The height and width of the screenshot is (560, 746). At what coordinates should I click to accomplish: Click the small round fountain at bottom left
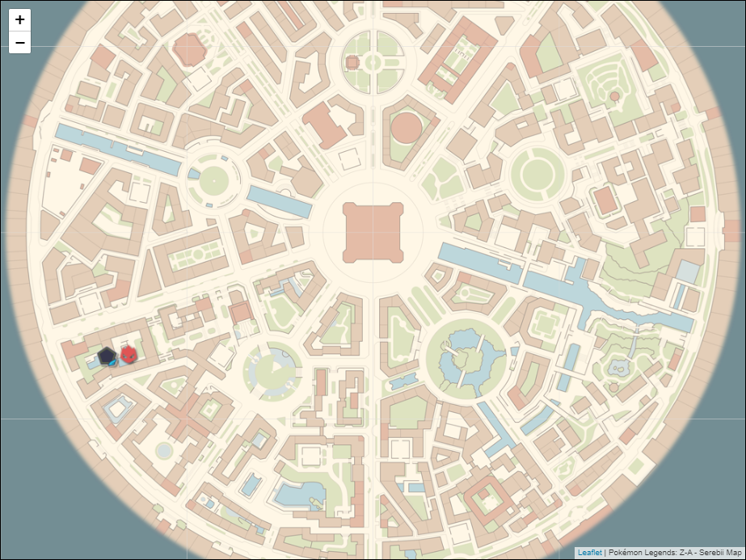[x=164, y=449]
